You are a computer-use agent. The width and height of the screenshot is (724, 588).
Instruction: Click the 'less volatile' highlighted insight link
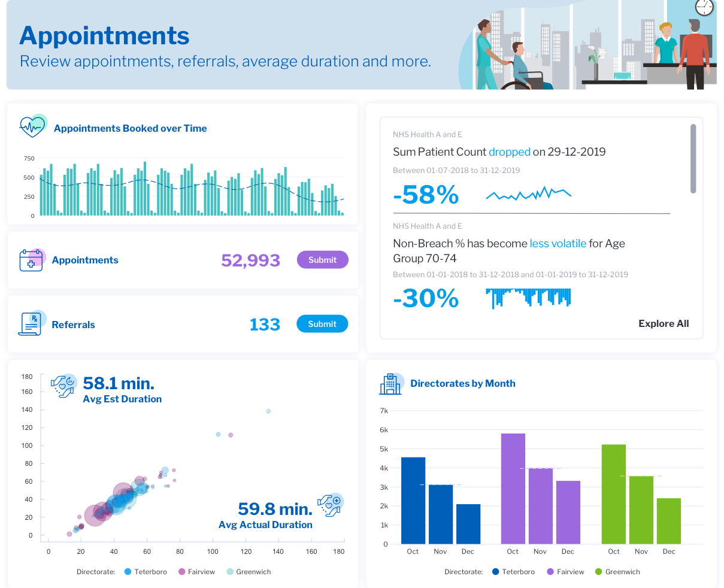point(558,244)
